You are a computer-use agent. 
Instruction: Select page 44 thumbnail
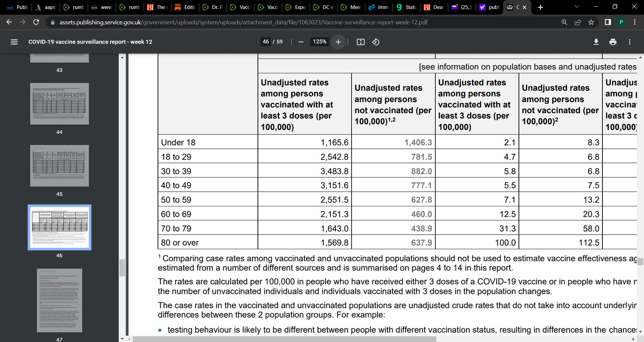coord(59,104)
